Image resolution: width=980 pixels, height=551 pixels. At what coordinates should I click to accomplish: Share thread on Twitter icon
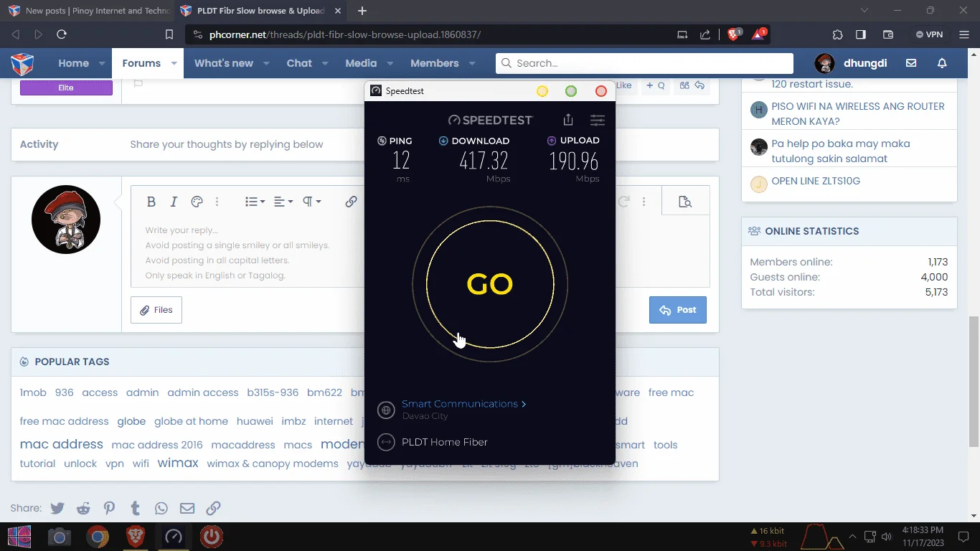click(x=57, y=508)
